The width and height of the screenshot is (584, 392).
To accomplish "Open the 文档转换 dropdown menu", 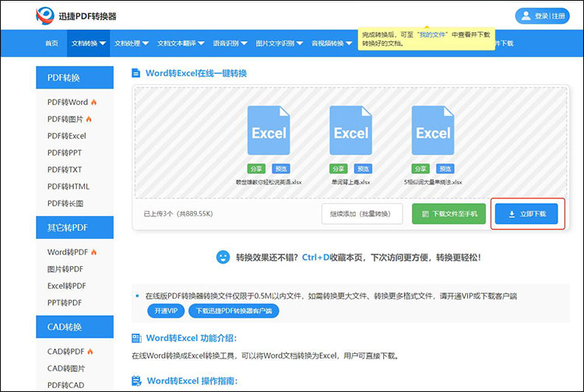I will (x=88, y=44).
